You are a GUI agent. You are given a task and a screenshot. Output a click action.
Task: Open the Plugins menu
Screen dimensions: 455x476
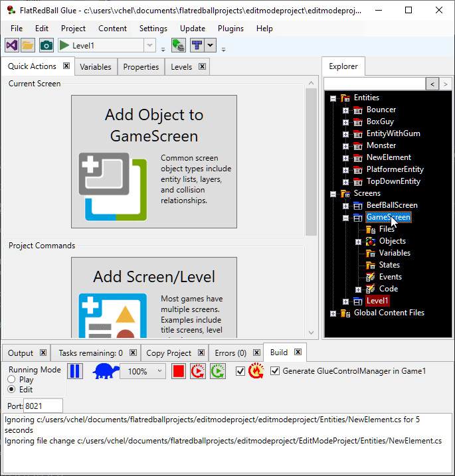(x=230, y=29)
